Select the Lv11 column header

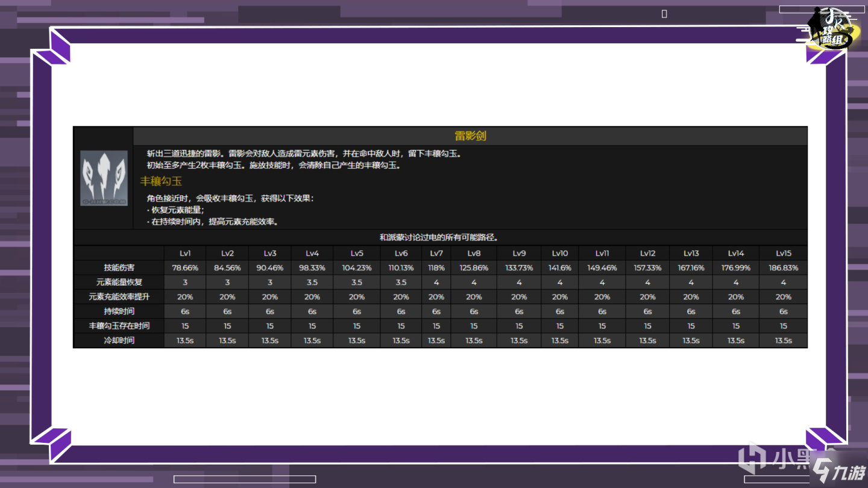tap(602, 254)
